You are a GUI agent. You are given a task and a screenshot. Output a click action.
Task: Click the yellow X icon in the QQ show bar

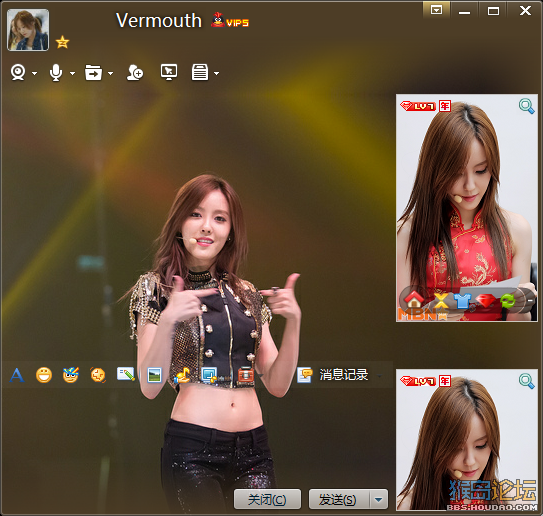click(x=441, y=300)
